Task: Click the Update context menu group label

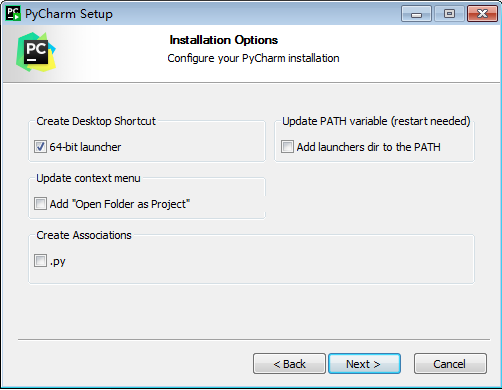Action: (88, 178)
